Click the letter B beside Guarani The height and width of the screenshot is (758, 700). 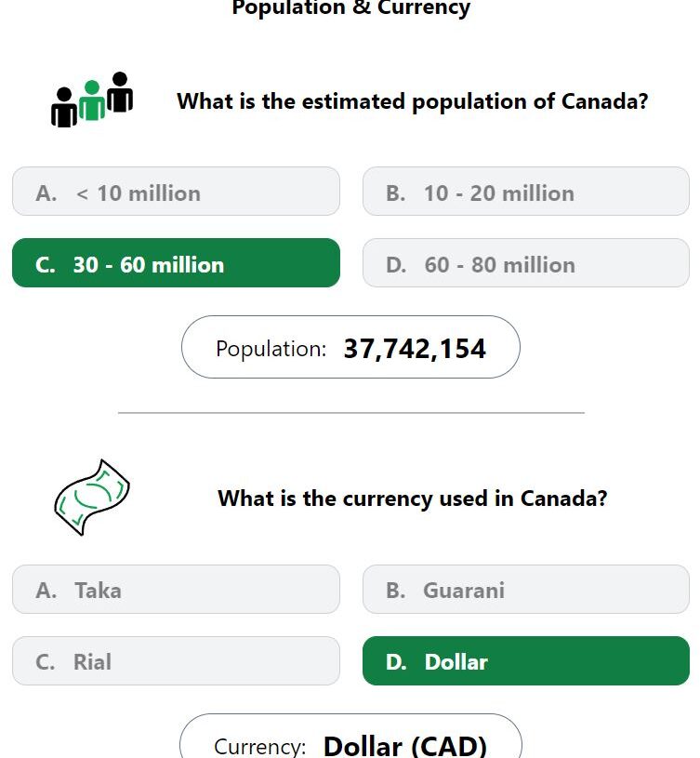396,591
